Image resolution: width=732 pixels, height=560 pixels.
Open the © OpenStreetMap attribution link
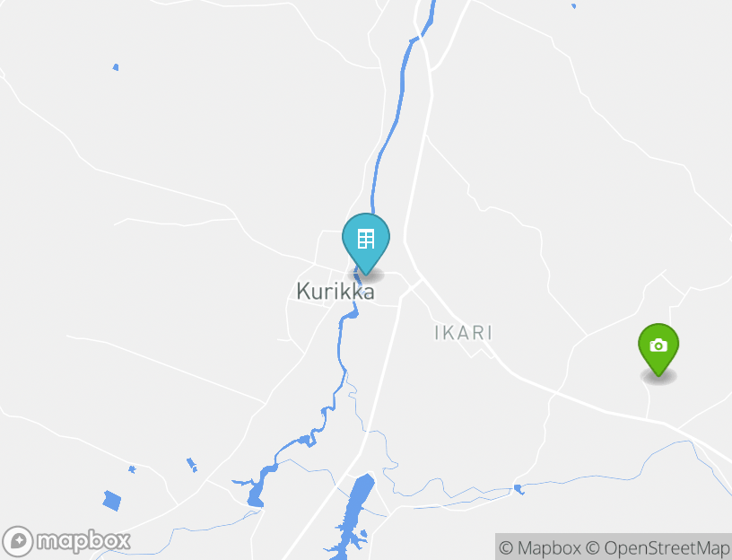pos(658,547)
